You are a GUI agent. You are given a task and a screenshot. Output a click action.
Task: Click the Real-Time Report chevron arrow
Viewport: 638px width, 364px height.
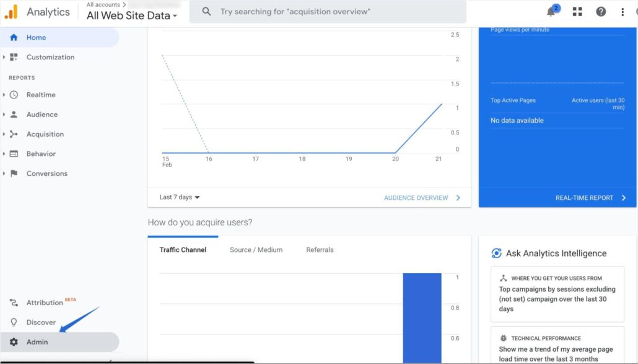pos(624,197)
